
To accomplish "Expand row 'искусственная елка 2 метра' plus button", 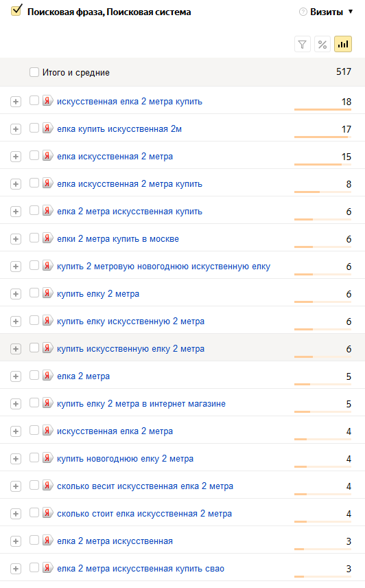I will 16,431.
